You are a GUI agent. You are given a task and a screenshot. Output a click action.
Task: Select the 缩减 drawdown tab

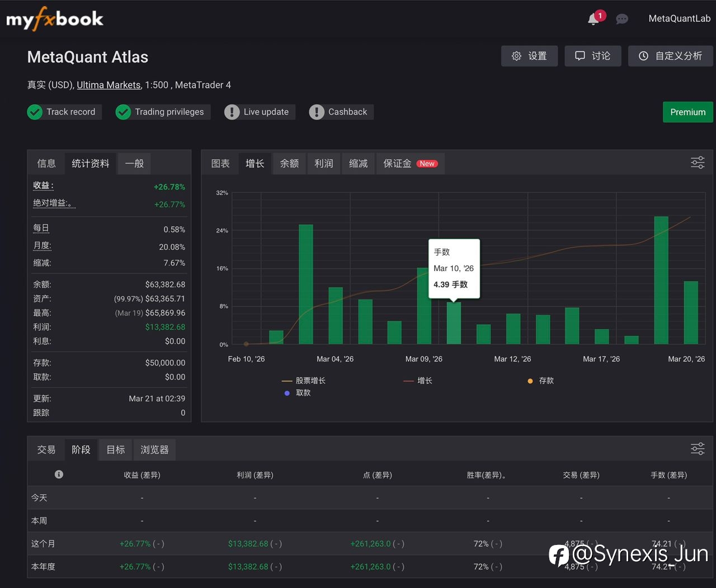(359, 164)
